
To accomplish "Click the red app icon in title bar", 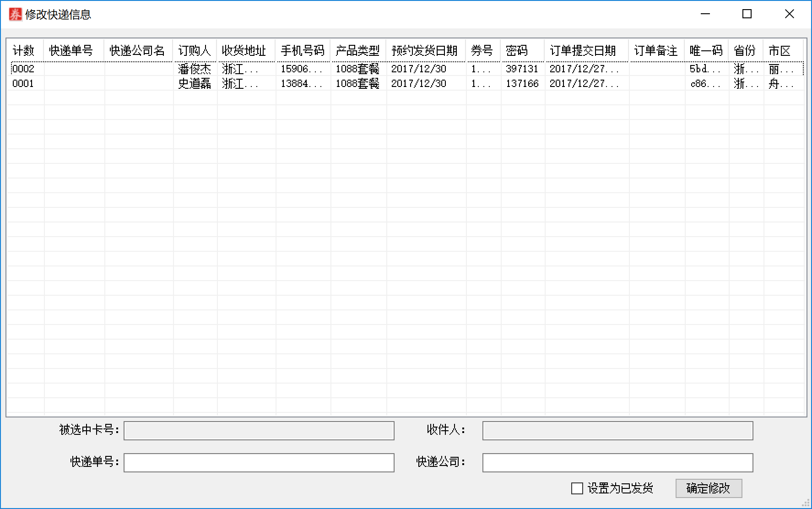I will (x=15, y=14).
